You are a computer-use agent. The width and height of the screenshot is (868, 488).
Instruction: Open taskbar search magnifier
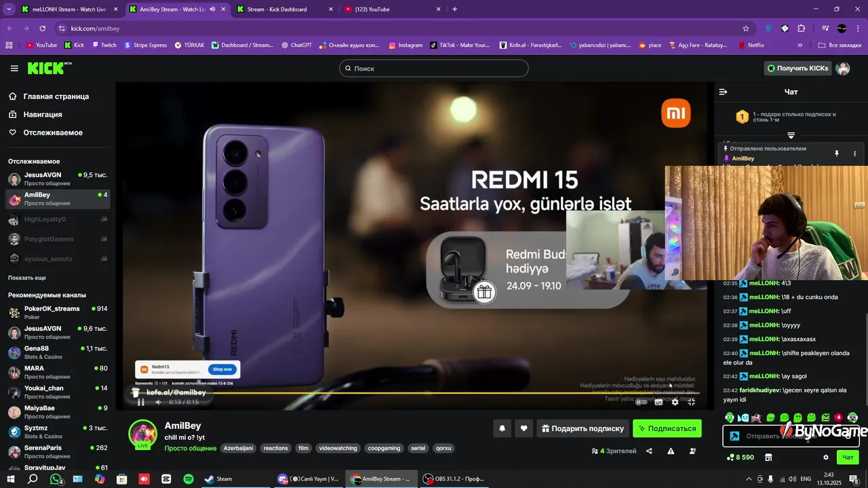point(33,479)
